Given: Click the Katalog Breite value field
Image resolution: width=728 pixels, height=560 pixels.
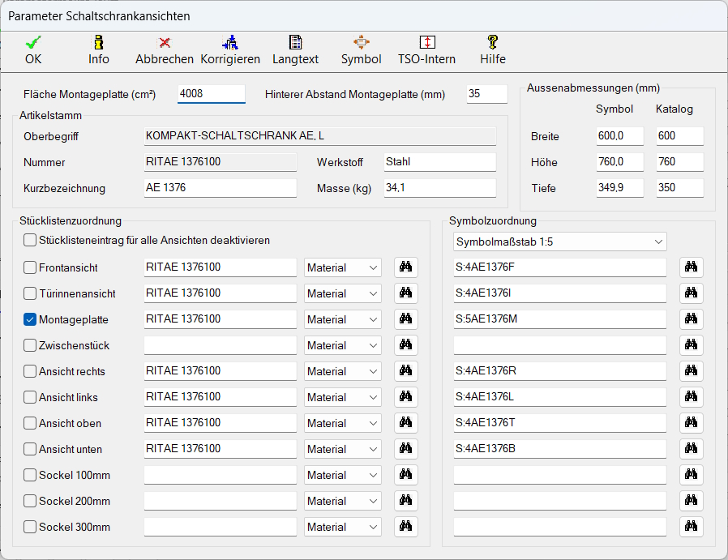Looking at the screenshot, I should point(679,136).
